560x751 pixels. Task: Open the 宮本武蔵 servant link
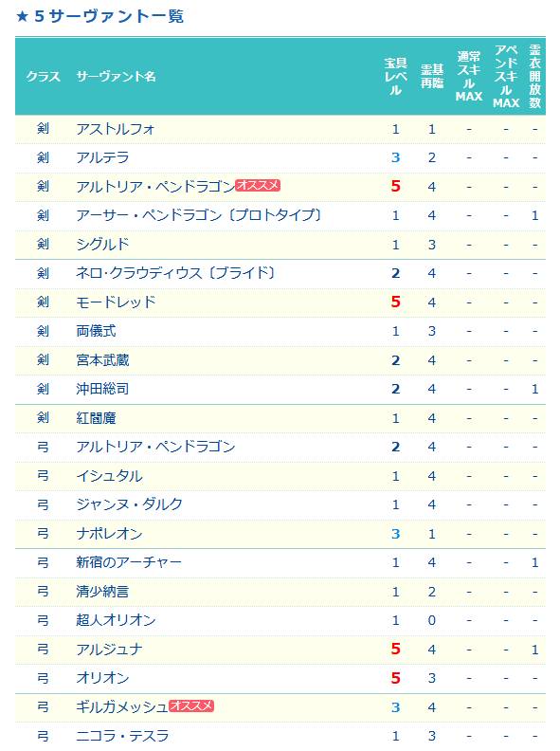[x=102, y=360]
